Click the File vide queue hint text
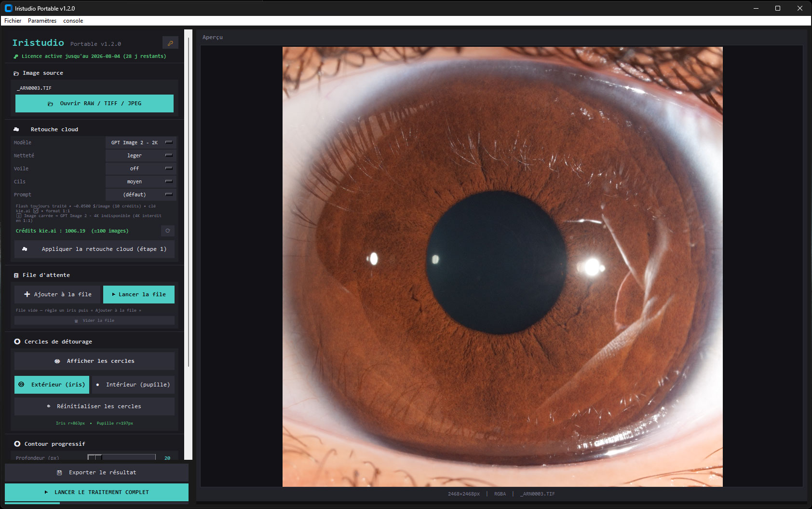The width and height of the screenshot is (812, 509). [x=79, y=310]
